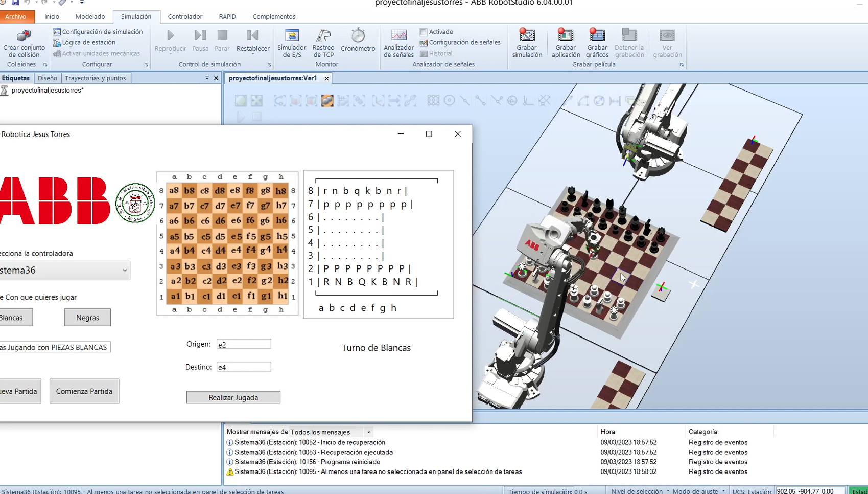Click Ver grabación
This screenshot has height=494, width=868.
(x=667, y=43)
